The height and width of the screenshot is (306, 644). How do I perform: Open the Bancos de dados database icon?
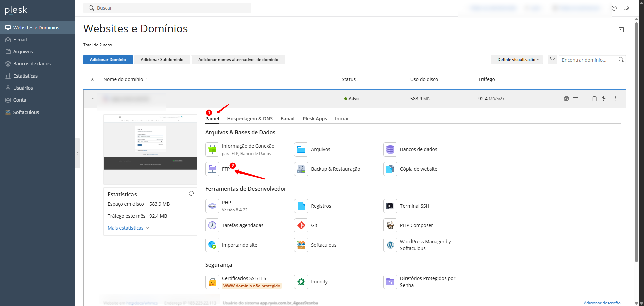pyautogui.click(x=390, y=149)
